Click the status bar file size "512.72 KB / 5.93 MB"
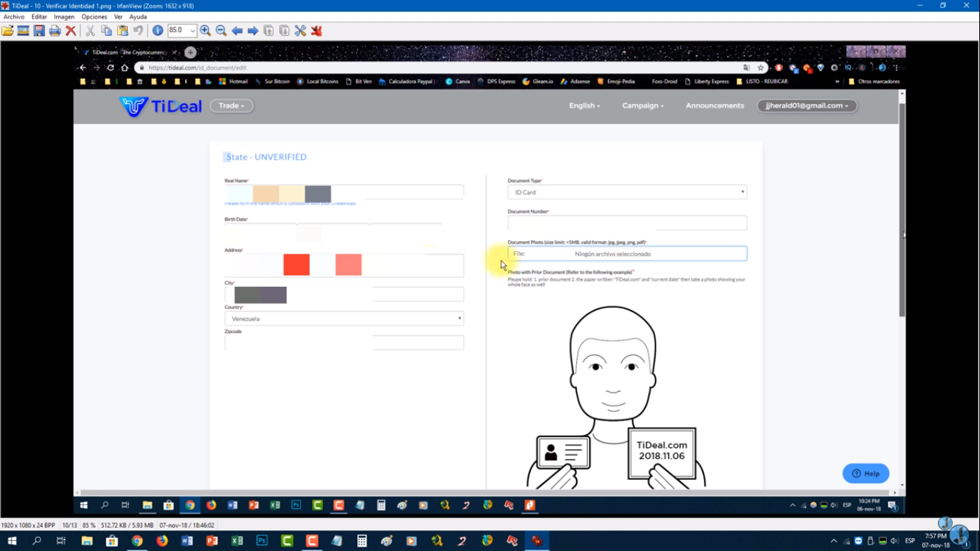 pyautogui.click(x=127, y=525)
